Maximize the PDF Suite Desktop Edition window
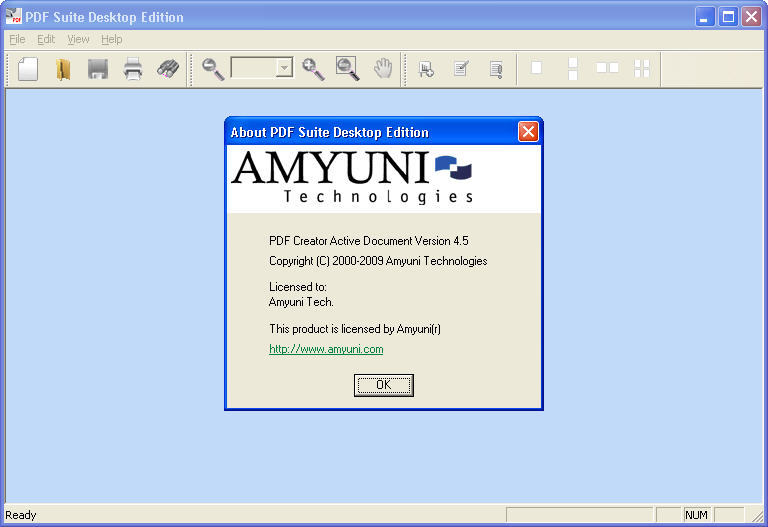This screenshot has width=768, height=527. tap(728, 17)
